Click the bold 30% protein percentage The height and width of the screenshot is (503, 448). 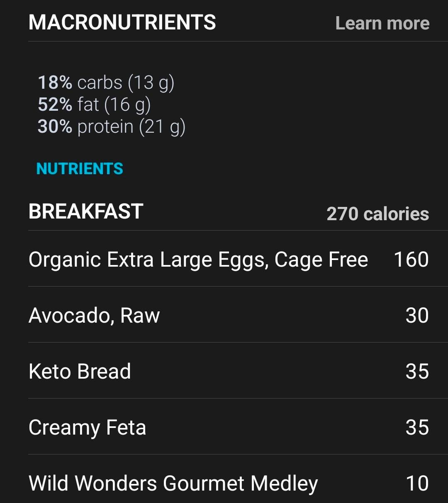tap(55, 126)
